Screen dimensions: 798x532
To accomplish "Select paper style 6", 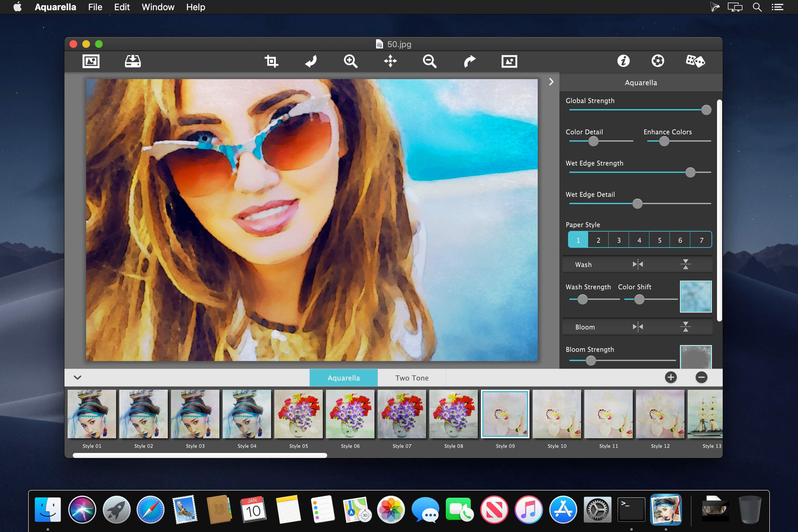I will click(x=680, y=240).
